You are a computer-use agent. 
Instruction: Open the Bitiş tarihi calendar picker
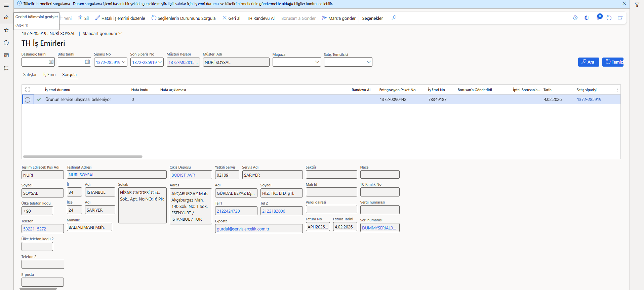click(x=87, y=62)
